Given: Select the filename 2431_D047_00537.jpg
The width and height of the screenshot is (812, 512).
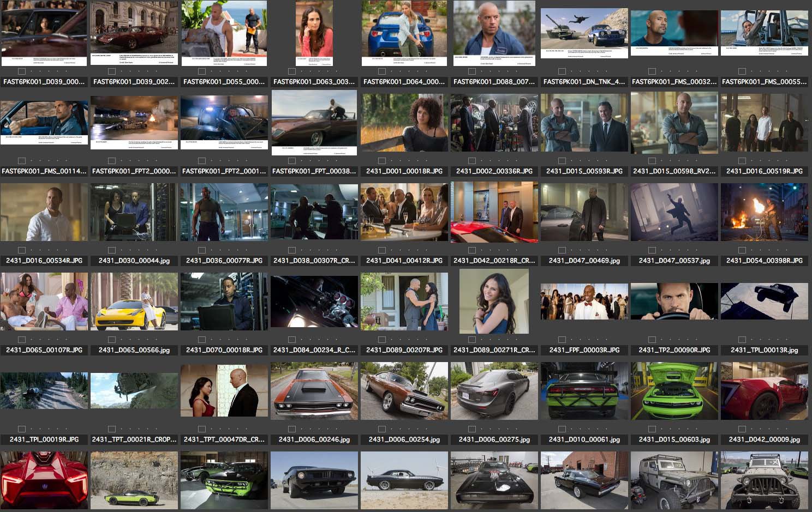Looking at the screenshot, I should pos(674,261).
